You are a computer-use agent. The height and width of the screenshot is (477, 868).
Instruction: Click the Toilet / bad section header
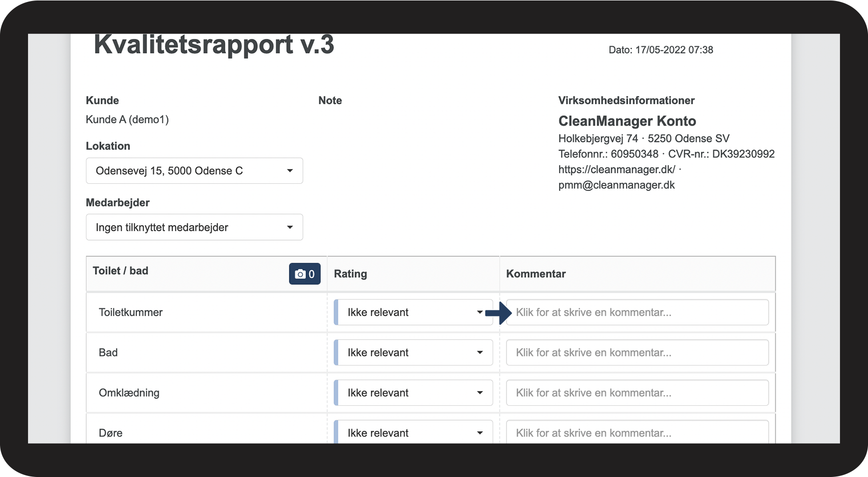point(120,271)
